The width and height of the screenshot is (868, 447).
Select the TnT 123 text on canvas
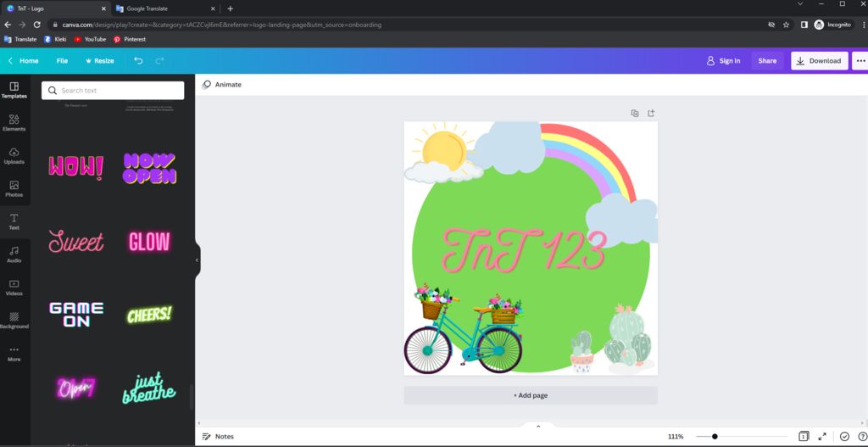[x=524, y=250]
